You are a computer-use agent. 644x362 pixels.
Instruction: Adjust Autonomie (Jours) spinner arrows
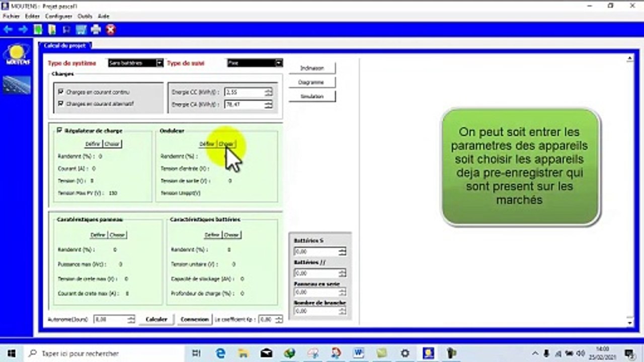pos(131,319)
